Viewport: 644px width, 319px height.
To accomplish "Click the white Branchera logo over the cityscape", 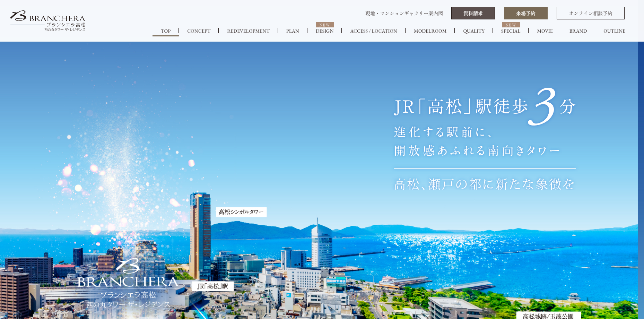I will [x=128, y=283].
